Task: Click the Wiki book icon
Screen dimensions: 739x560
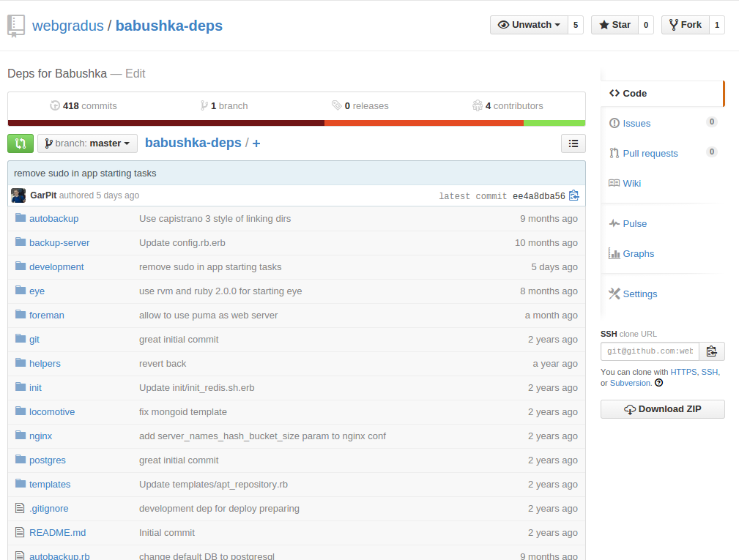Action: 614,183
